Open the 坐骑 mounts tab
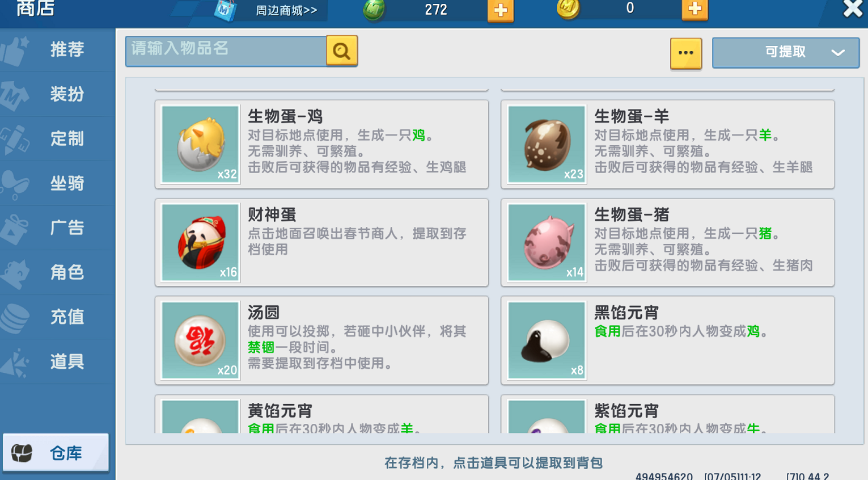 click(x=57, y=183)
